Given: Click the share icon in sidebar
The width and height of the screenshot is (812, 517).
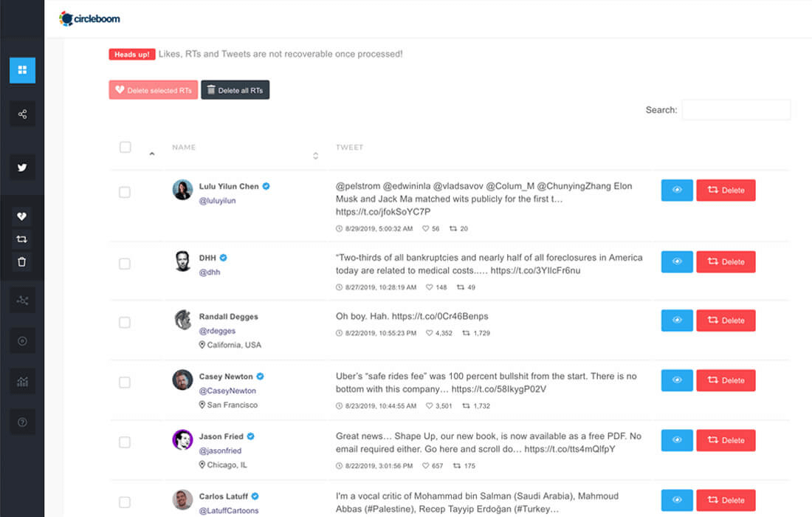Looking at the screenshot, I should tap(22, 114).
